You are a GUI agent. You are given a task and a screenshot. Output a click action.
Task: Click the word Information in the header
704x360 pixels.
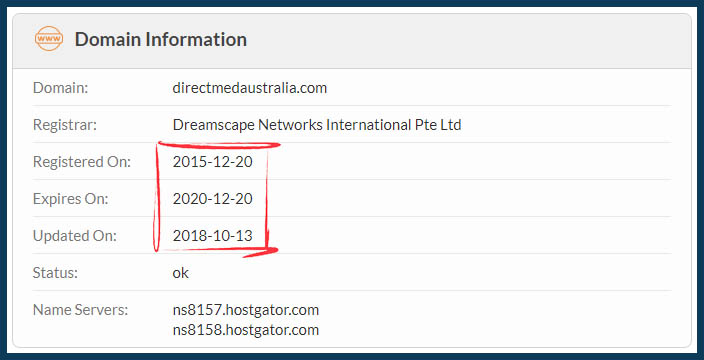click(x=195, y=39)
